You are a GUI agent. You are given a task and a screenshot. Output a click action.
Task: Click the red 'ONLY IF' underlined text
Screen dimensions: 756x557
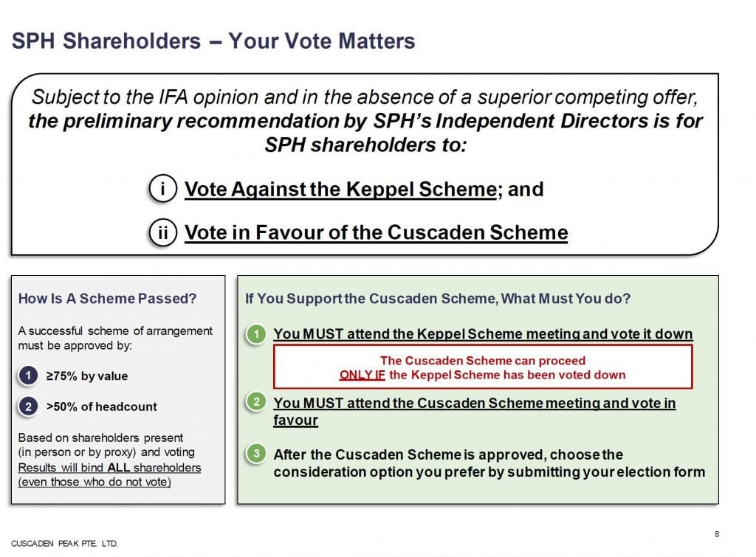click(x=362, y=375)
